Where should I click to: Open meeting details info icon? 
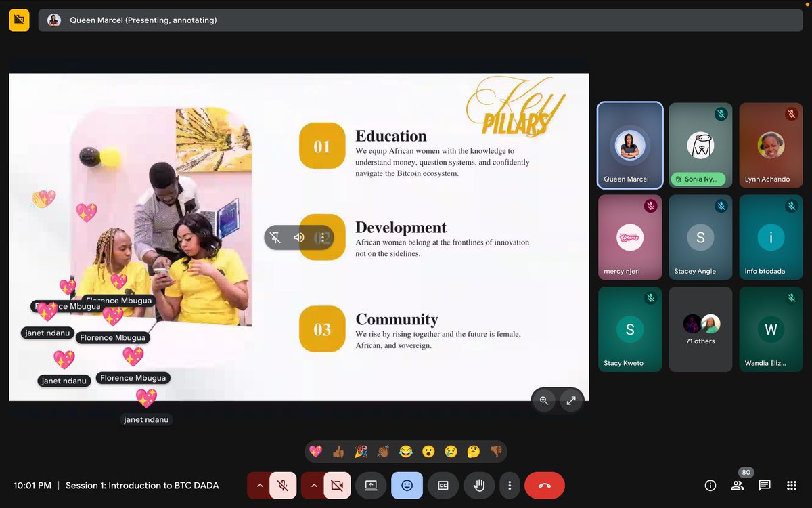[x=710, y=485]
